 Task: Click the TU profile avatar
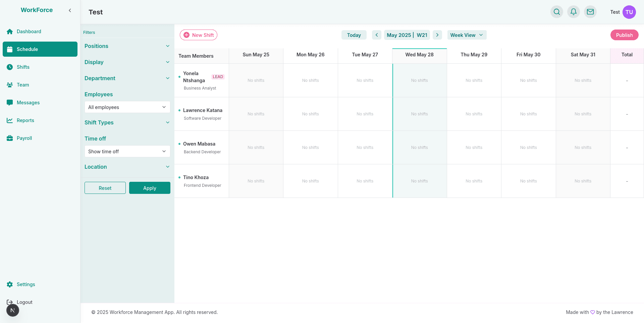pyautogui.click(x=629, y=12)
